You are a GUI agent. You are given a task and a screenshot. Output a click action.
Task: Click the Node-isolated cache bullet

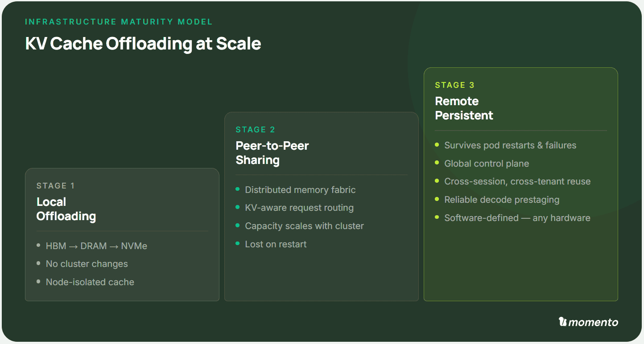[90, 282]
